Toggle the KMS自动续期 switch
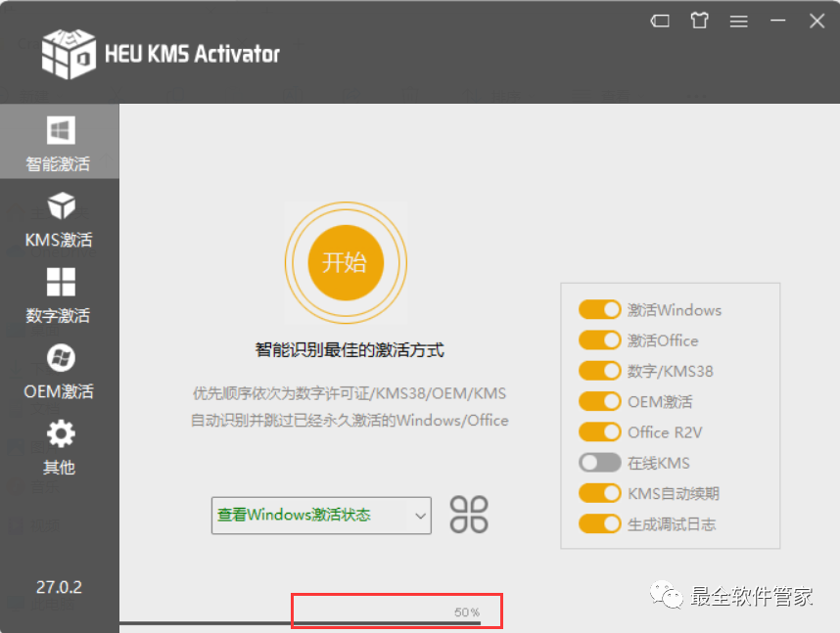840x633 pixels. [599, 493]
